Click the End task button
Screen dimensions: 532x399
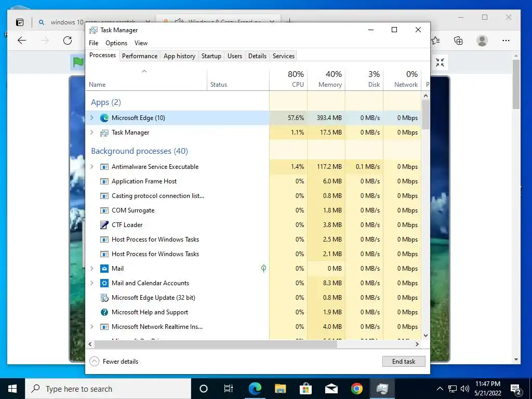(404, 362)
